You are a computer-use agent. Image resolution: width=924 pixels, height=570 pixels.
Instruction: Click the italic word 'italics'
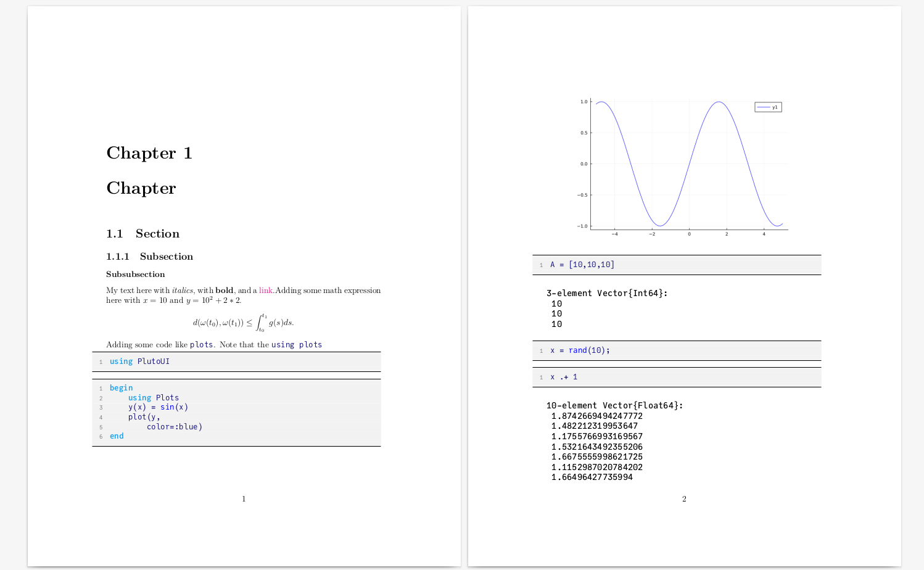click(182, 291)
